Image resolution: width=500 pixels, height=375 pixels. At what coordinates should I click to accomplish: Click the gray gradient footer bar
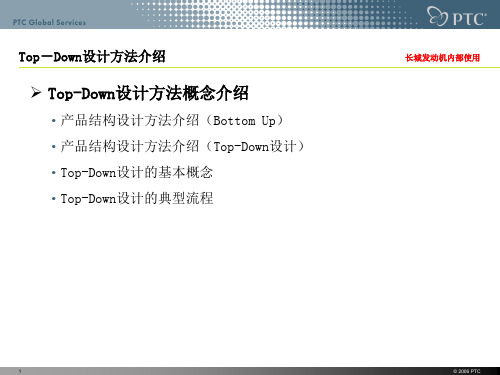click(x=250, y=371)
